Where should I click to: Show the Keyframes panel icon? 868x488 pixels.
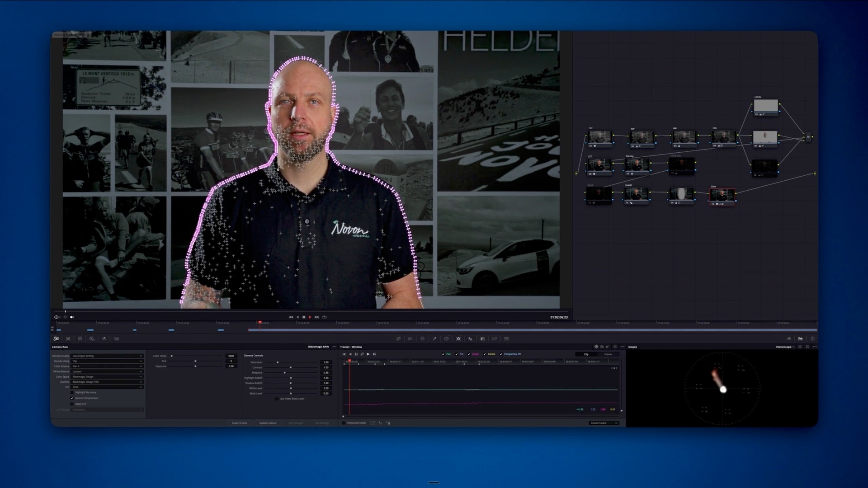pos(788,338)
